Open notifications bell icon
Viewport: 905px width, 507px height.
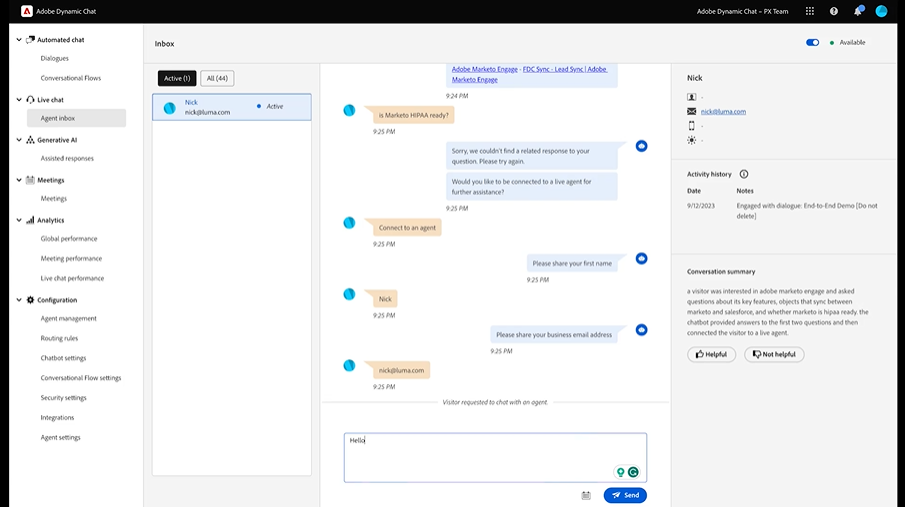click(x=858, y=11)
